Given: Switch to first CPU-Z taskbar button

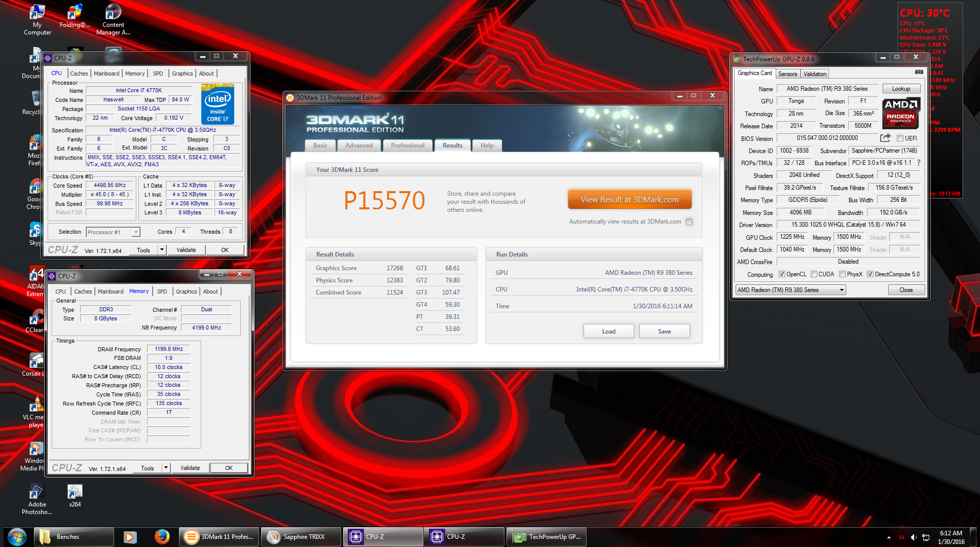Looking at the screenshot, I should (383, 537).
